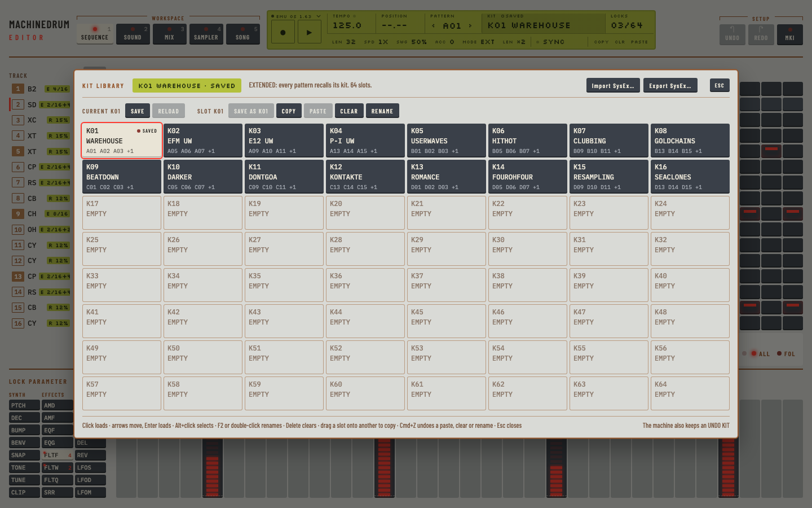Switch to the Sampler workspace tab

[206, 34]
